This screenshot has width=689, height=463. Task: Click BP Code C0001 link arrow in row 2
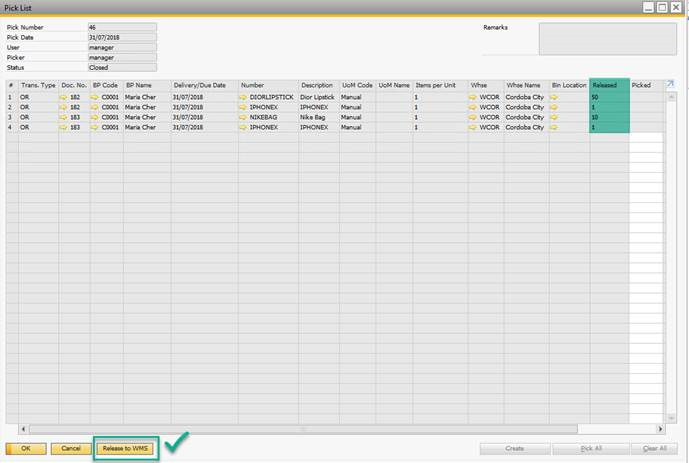96,107
